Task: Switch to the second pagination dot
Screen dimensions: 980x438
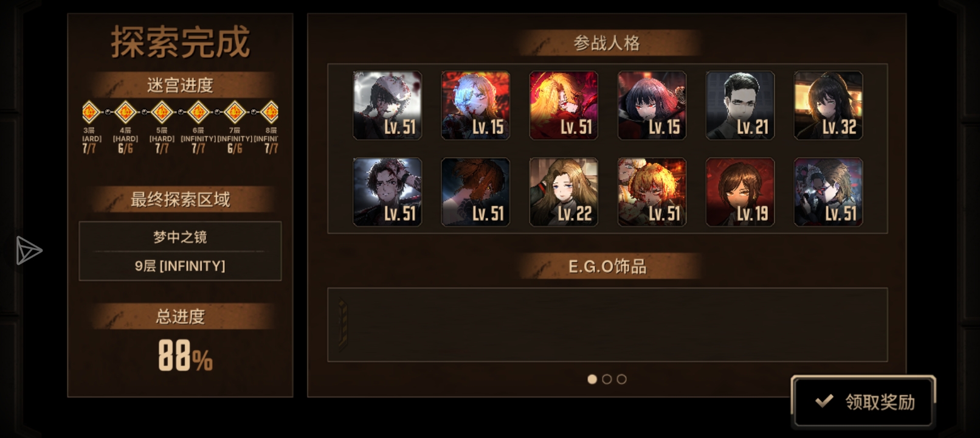Action: pos(607,379)
